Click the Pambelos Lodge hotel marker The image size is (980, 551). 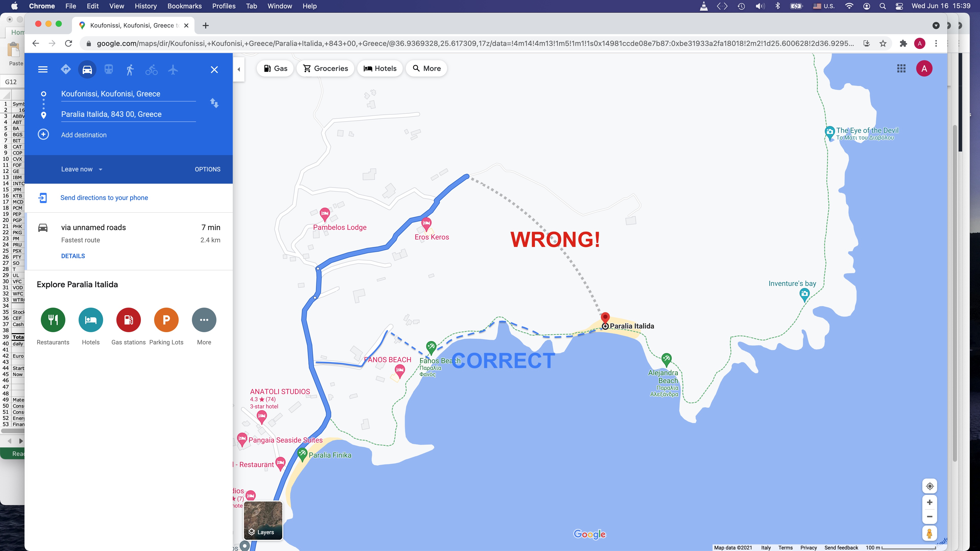pos(325,215)
